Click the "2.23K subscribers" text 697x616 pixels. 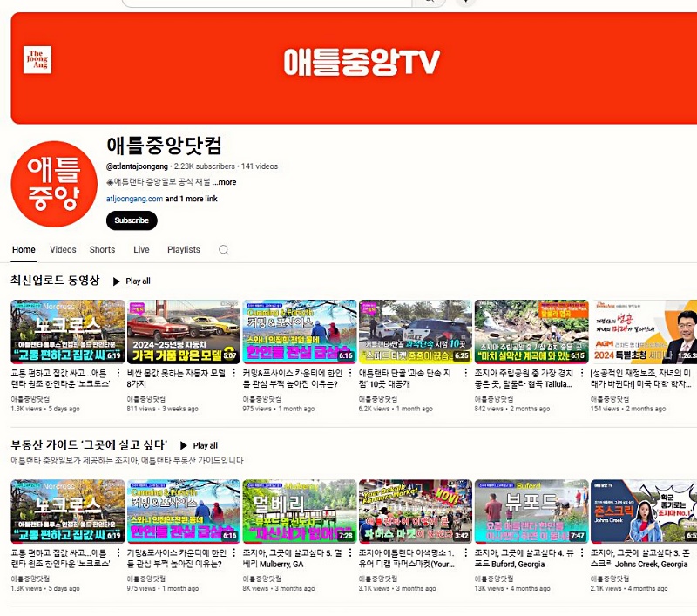point(205,166)
